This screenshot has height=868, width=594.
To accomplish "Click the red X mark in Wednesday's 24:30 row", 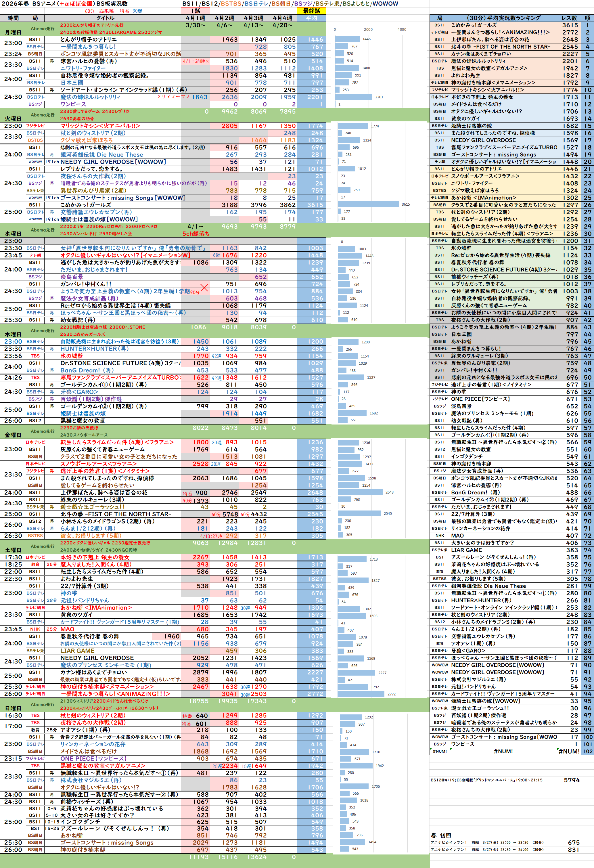I will coord(204,288).
